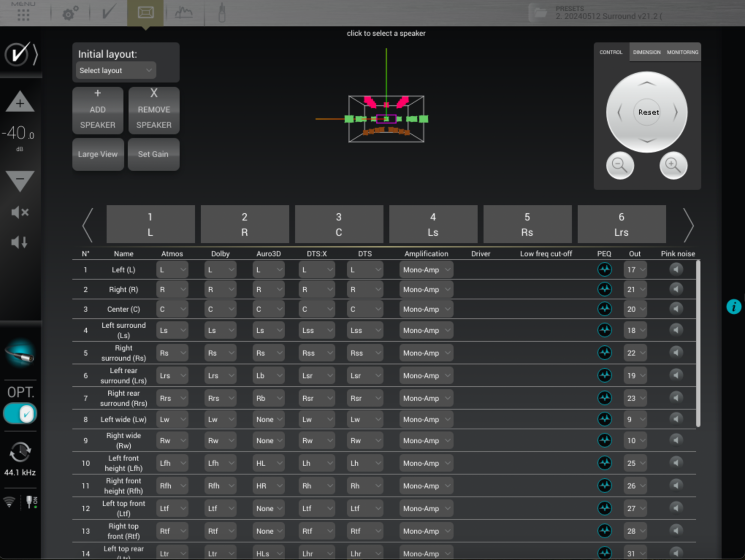Open Amplification dropdown for Left surround (Ls)
Image resolution: width=745 pixels, height=560 pixels.
coord(426,330)
